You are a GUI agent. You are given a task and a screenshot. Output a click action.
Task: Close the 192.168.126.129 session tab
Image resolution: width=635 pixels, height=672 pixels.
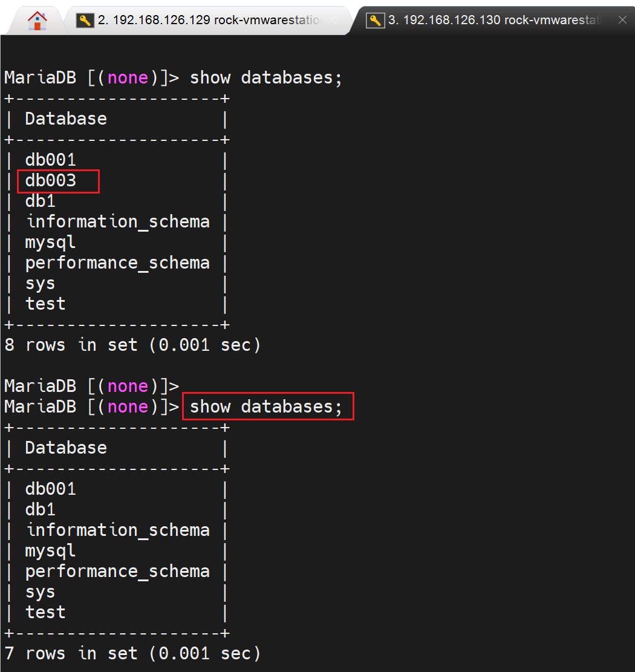[333, 21]
